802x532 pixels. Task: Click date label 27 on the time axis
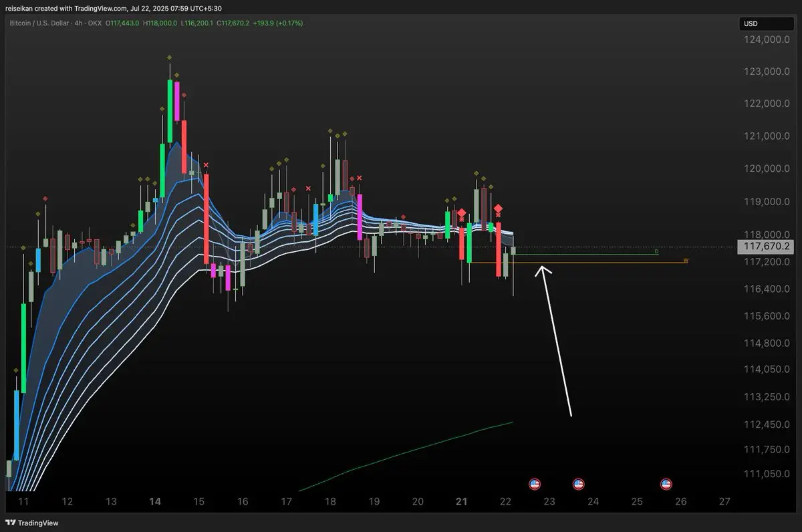point(724,501)
